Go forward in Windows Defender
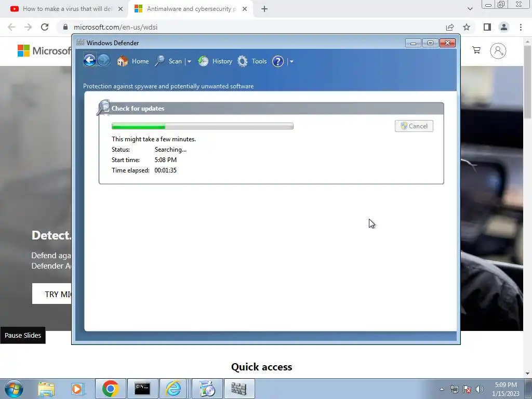This screenshot has width=532, height=399. pos(104,61)
